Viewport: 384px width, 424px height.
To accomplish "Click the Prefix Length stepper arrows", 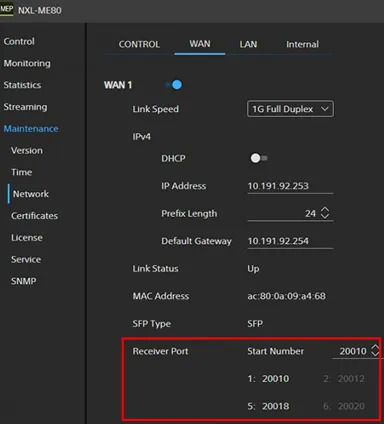I will point(325,213).
